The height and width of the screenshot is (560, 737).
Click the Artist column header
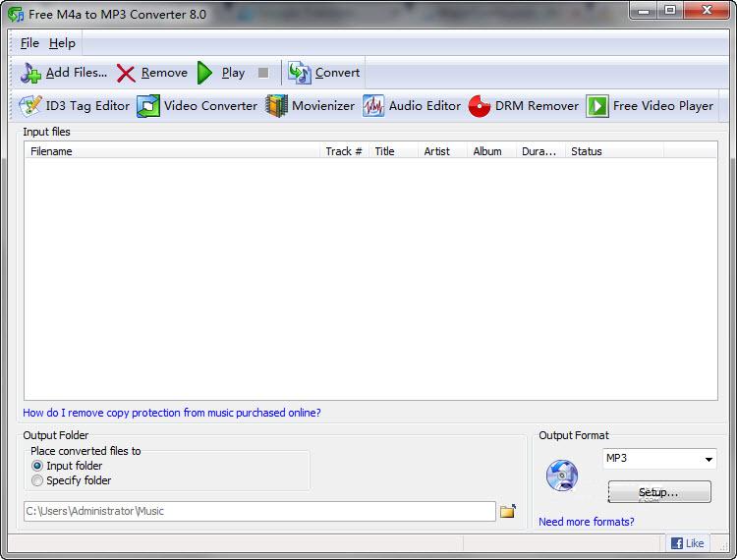click(x=442, y=151)
